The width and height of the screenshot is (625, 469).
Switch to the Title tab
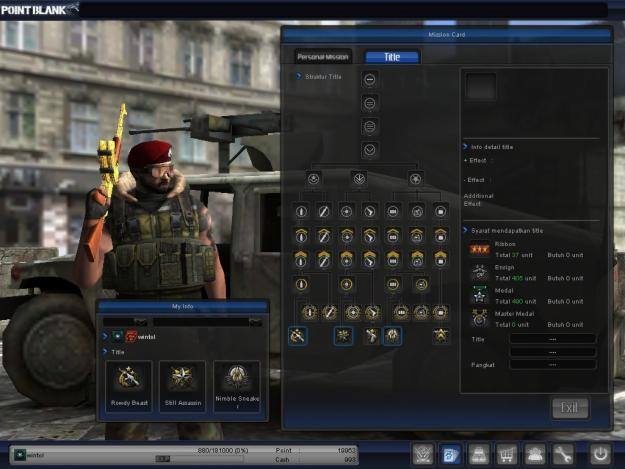[x=392, y=57]
